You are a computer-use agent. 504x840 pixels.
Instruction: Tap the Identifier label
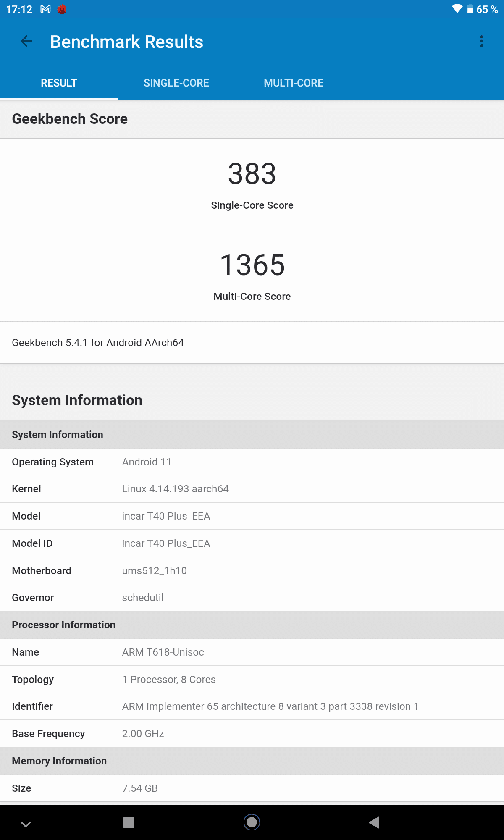tap(32, 706)
